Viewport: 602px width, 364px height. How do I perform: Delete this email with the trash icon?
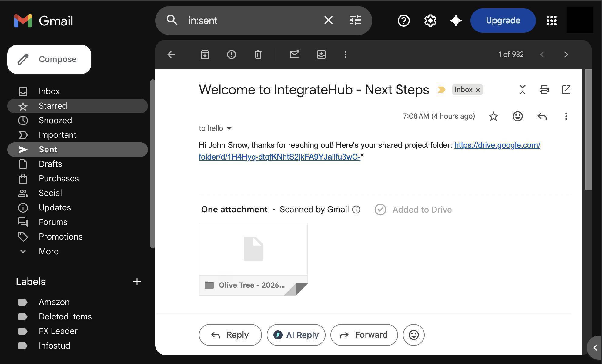[x=258, y=55]
